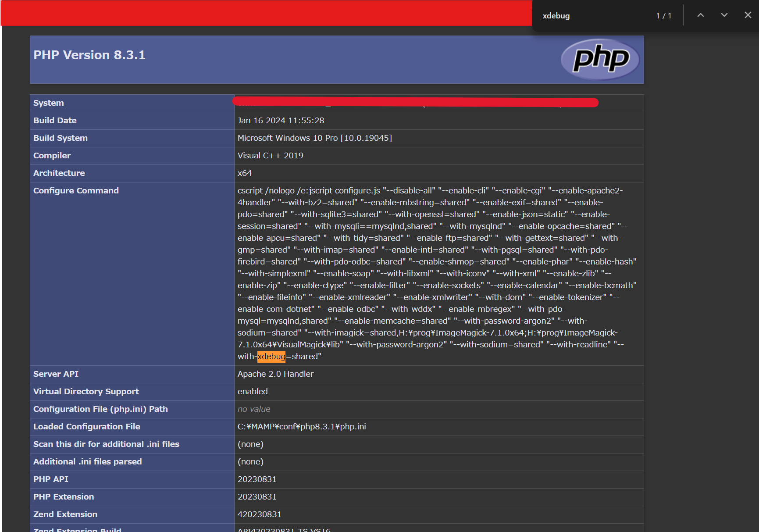This screenshot has height=532, width=759.
Task: Click the Compiler value Visual C++ 2019
Action: click(x=270, y=155)
